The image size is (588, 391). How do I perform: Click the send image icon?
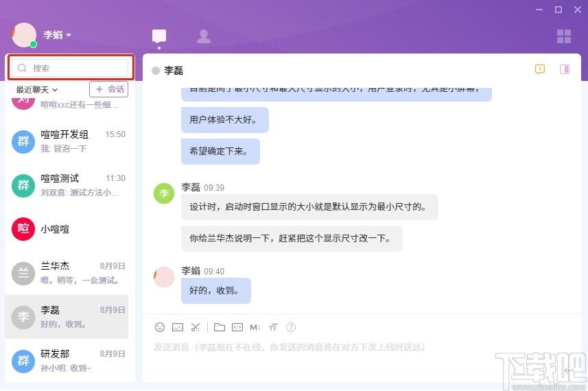point(178,327)
